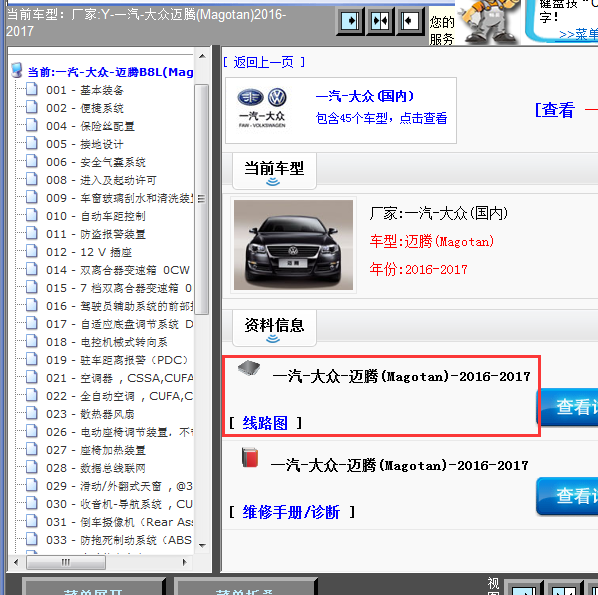Open 030 - 收音机-导航系统 item
The width and height of the screenshot is (598, 595).
pos(119,504)
